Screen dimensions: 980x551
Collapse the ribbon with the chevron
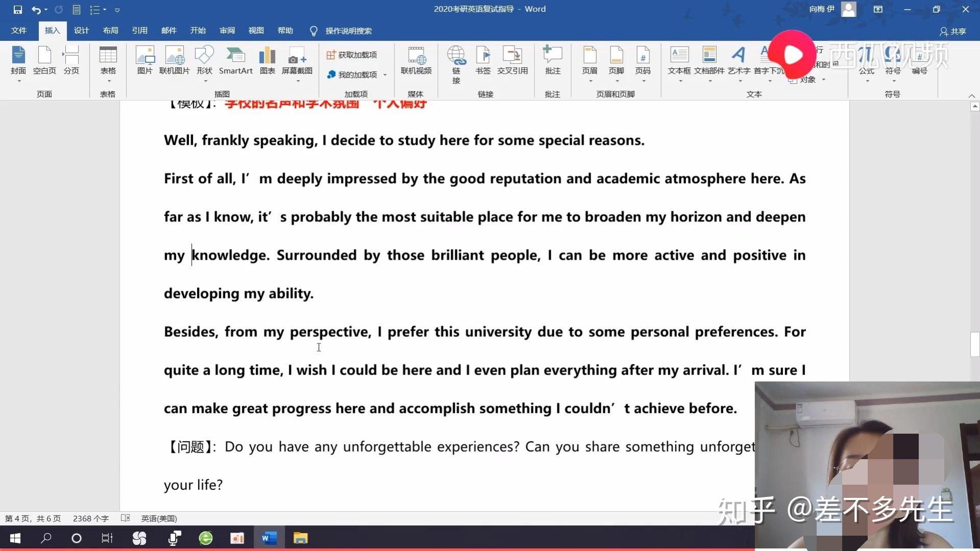click(971, 96)
